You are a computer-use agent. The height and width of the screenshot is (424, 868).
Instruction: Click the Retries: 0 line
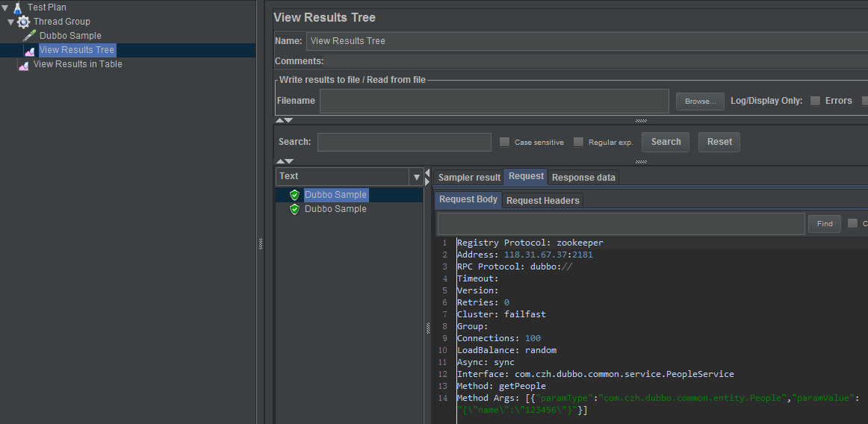point(483,303)
